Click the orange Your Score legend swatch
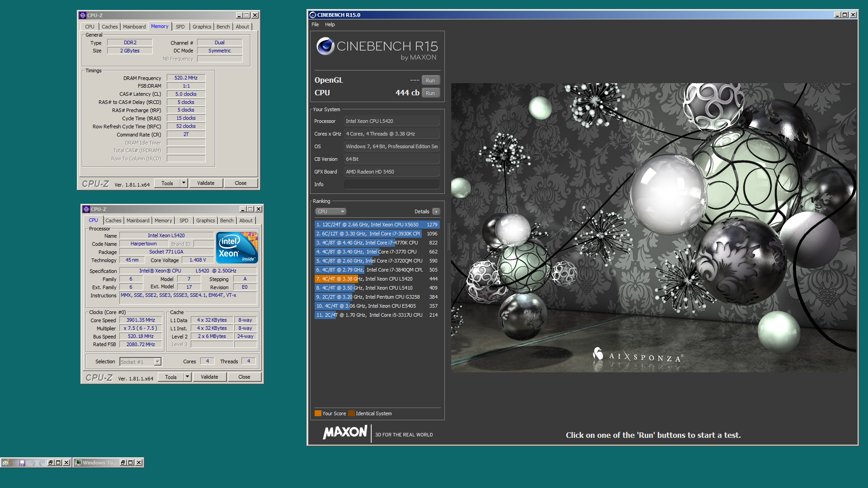Image resolution: width=868 pixels, height=488 pixels. [318, 413]
